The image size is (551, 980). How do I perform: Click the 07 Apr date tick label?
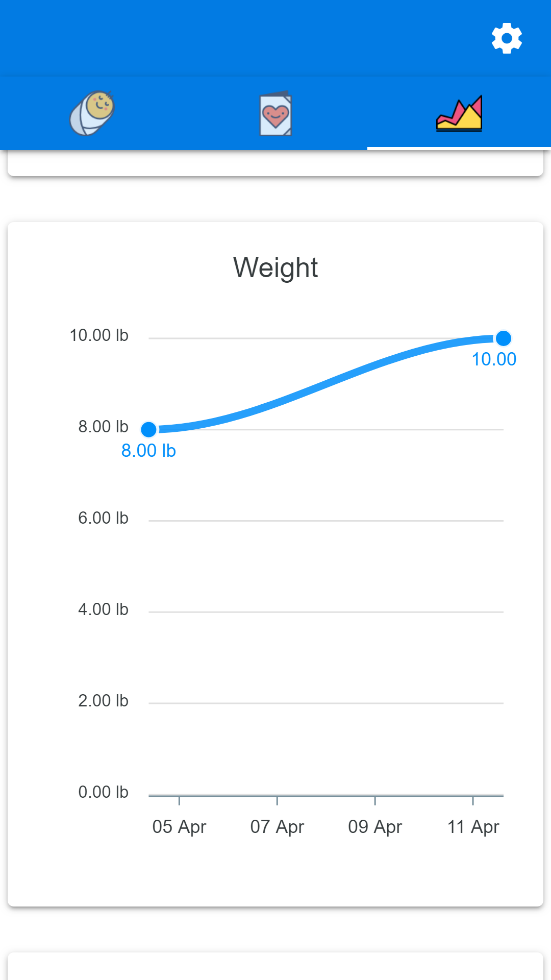(x=277, y=826)
